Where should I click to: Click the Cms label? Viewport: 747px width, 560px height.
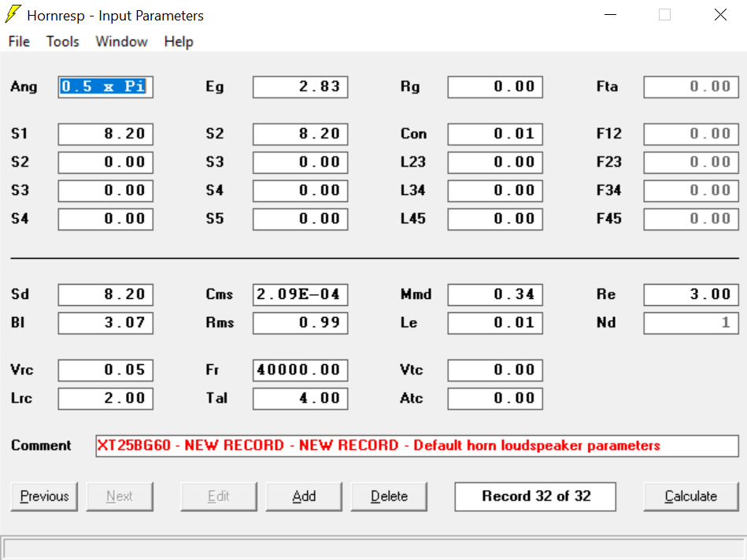[x=219, y=294]
